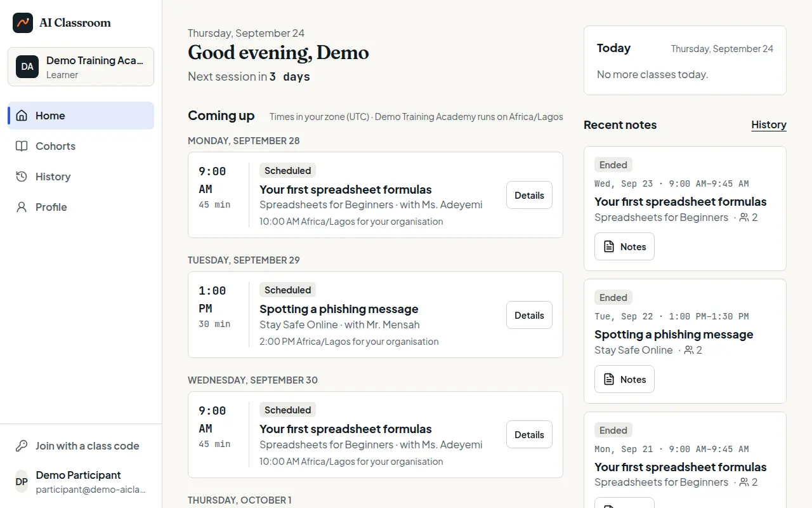
Task: Click the Home house icon in sidebar
Action: pos(22,116)
